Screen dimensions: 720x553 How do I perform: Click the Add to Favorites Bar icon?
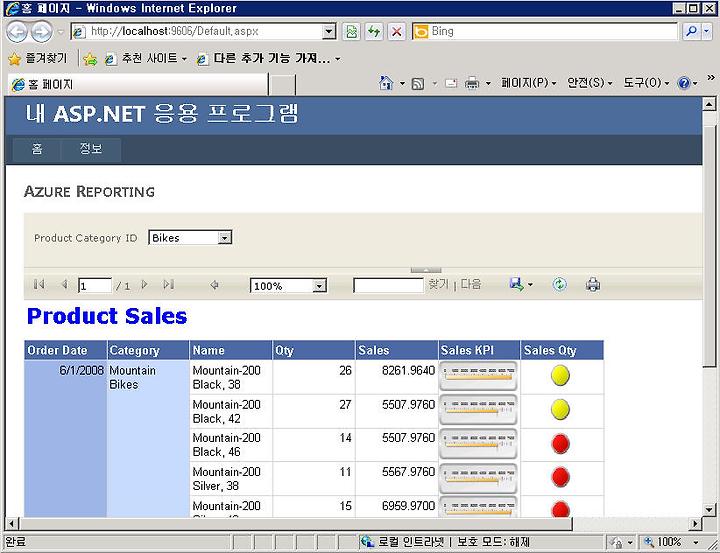[x=90, y=59]
